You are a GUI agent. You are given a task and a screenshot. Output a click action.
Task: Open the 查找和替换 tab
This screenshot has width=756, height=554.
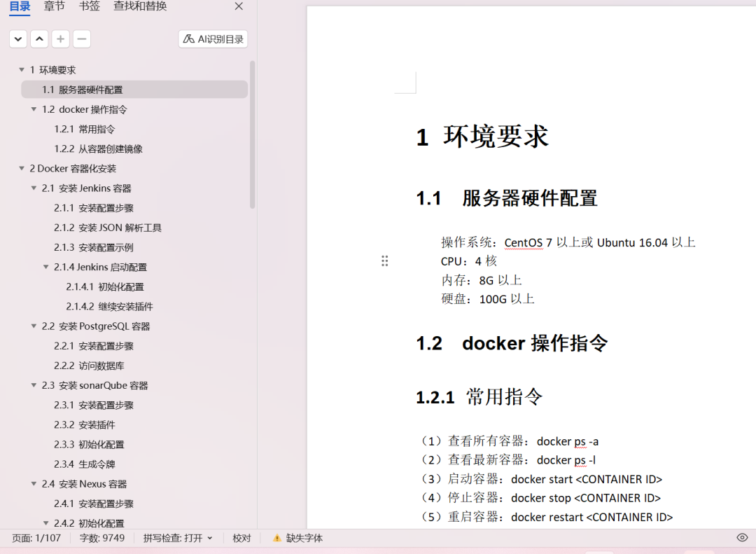[140, 6]
